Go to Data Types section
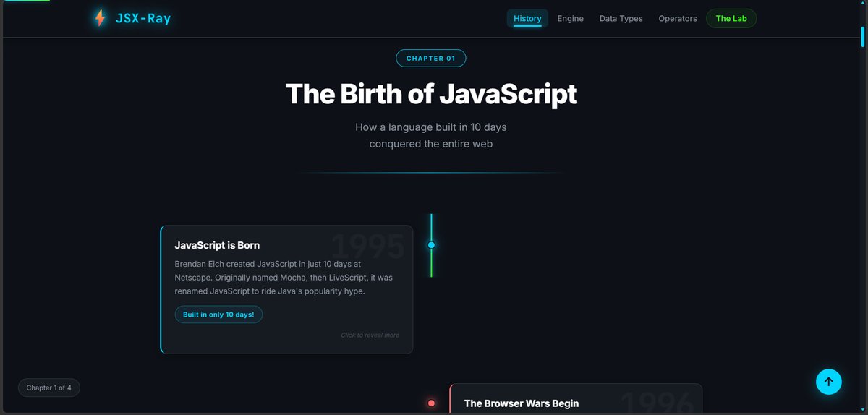The width and height of the screenshot is (868, 415). click(621, 19)
